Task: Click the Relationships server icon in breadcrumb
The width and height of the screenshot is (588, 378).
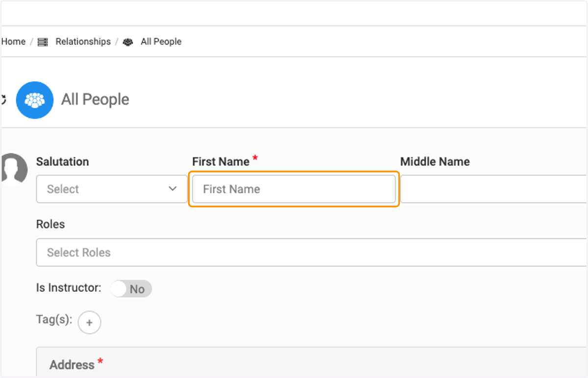Action: (x=43, y=42)
